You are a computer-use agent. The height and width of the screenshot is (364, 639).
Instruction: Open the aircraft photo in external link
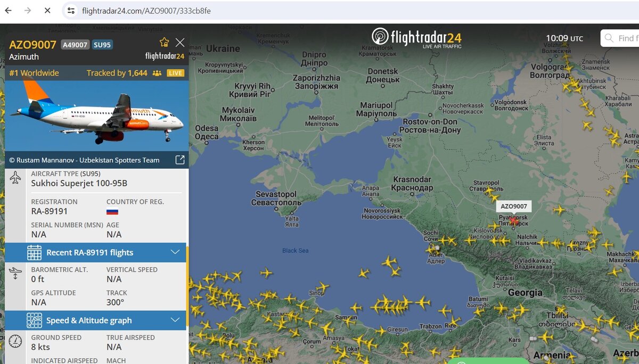pyautogui.click(x=180, y=160)
